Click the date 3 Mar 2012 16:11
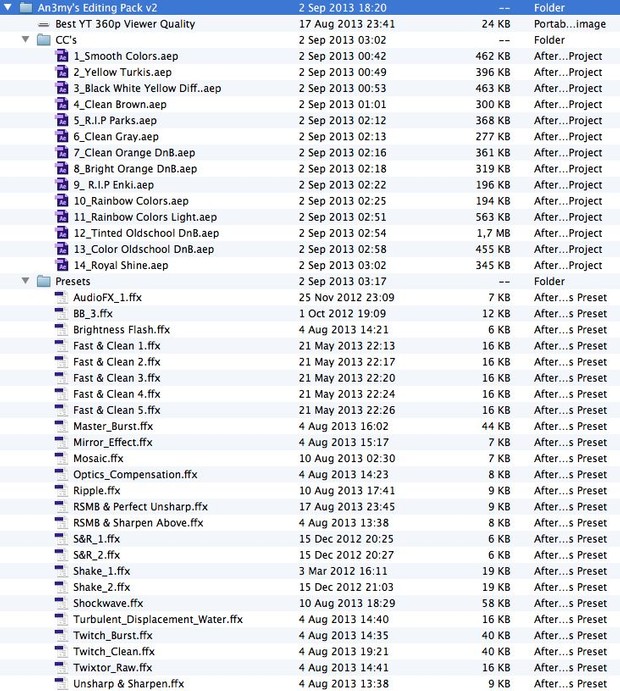620x691 pixels. pos(343,571)
